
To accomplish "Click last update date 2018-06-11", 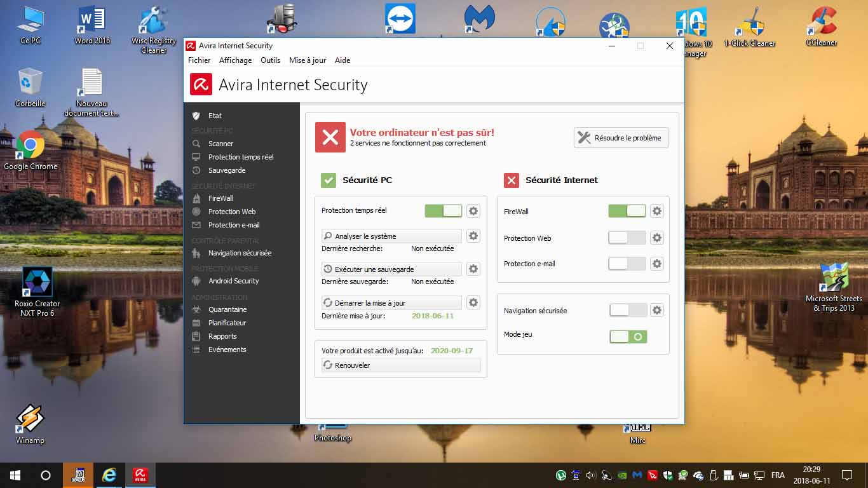I will 433,316.
